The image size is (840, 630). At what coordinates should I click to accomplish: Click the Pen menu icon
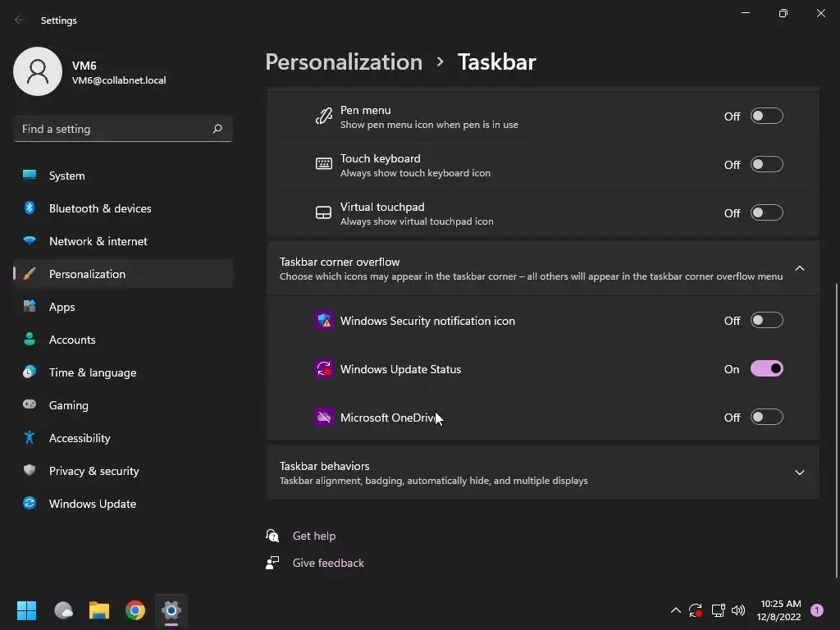[323, 116]
